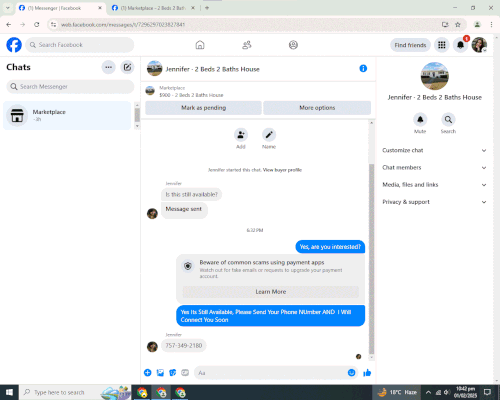500x400 pixels.
Task: Click the Search Messenger field
Action: [70, 87]
